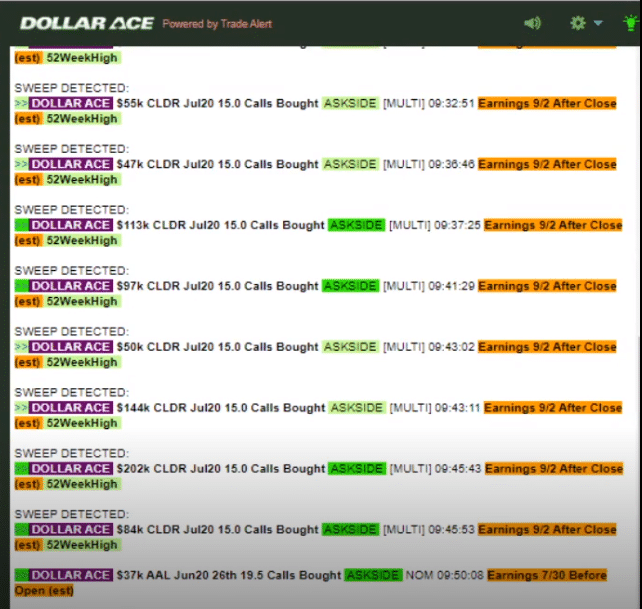
Task: Click the green lightbulb icon
Action: 632,23
